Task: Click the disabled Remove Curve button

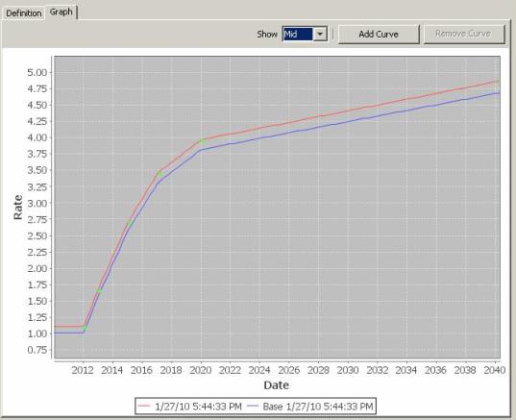Action: 464,34
